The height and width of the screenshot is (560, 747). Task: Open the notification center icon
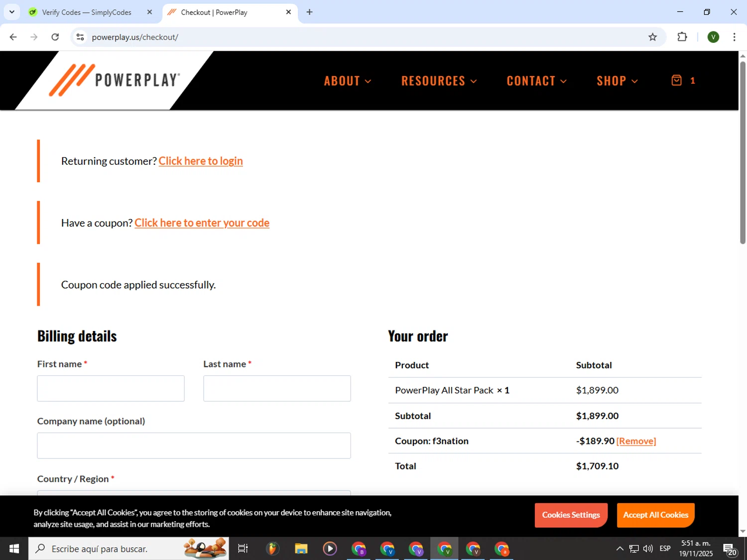730,550
